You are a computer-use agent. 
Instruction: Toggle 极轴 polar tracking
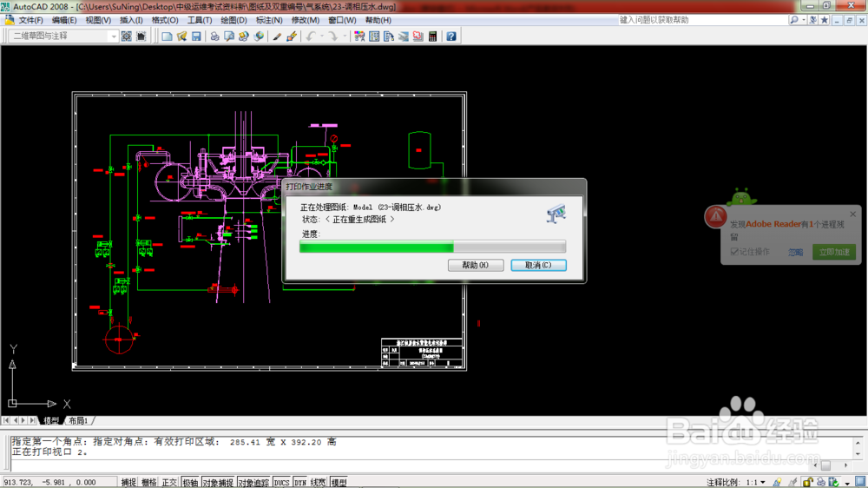(x=190, y=483)
